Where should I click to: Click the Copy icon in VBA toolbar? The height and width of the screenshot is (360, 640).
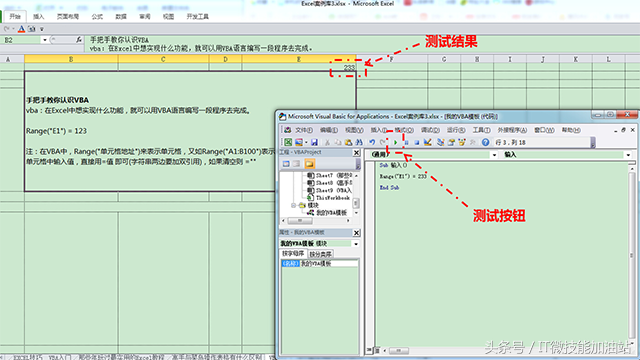pyautogui.click(x=338, y=142)
